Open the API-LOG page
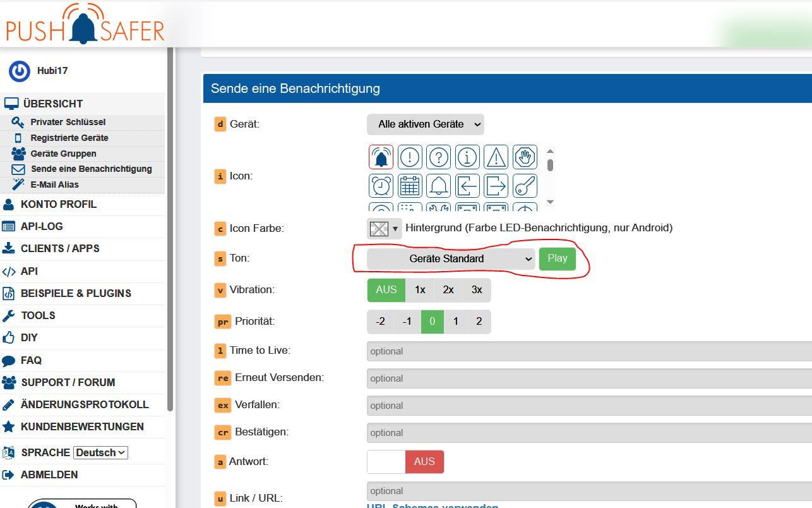812x508 pixels. [42, 226]
